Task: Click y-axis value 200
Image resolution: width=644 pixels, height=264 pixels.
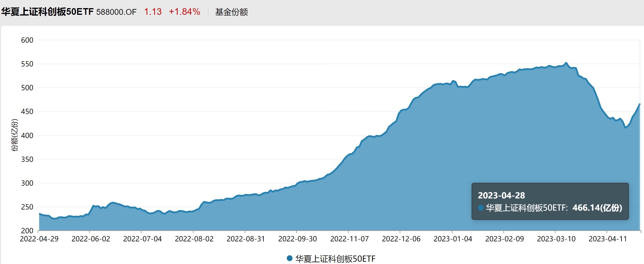Action: [x=27, y=231]
